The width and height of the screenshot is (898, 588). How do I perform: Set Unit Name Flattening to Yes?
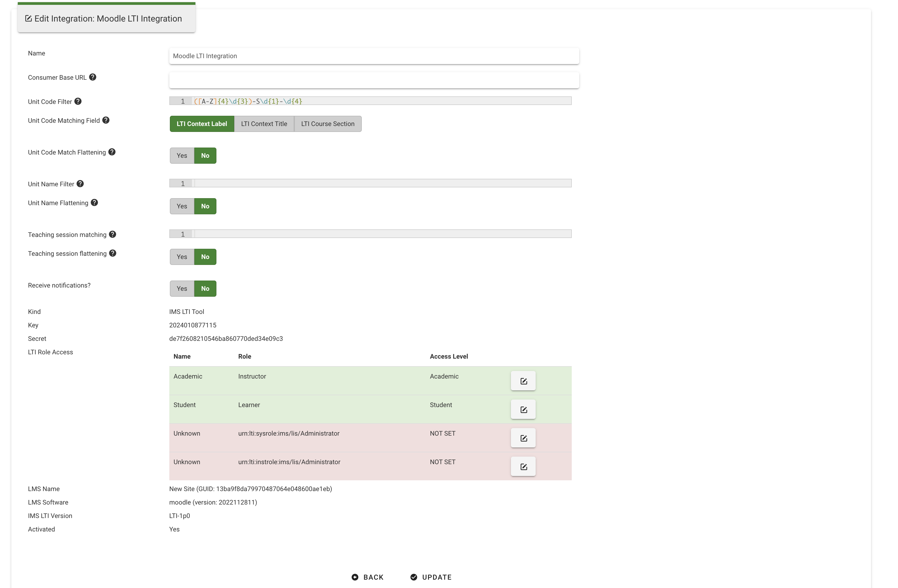tap(181, 206)
